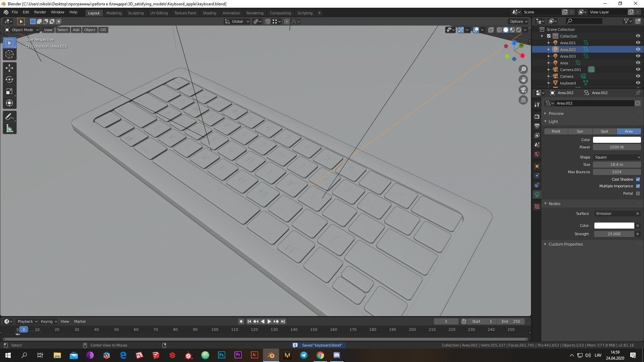Image resolution: width=644 pixels, height=362 pixels.
Task: Open the Output properties tab
Action: (x=537, y=126)
